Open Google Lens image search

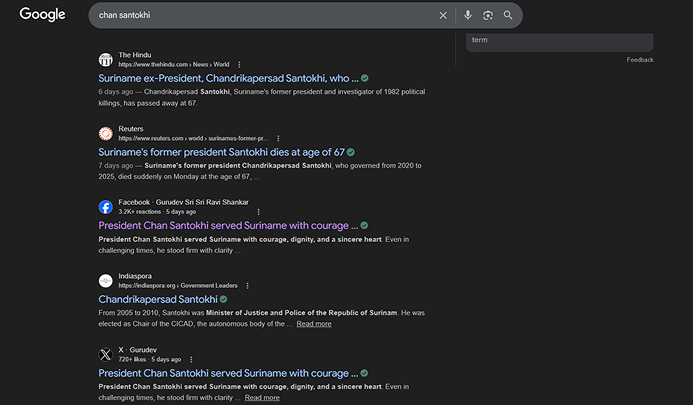click(488, 16)
